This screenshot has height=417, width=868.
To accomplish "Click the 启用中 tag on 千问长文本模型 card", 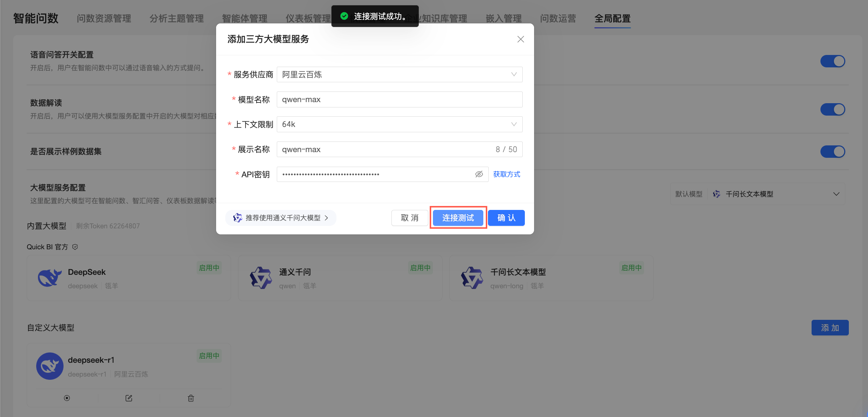I will tap(631, 268).
